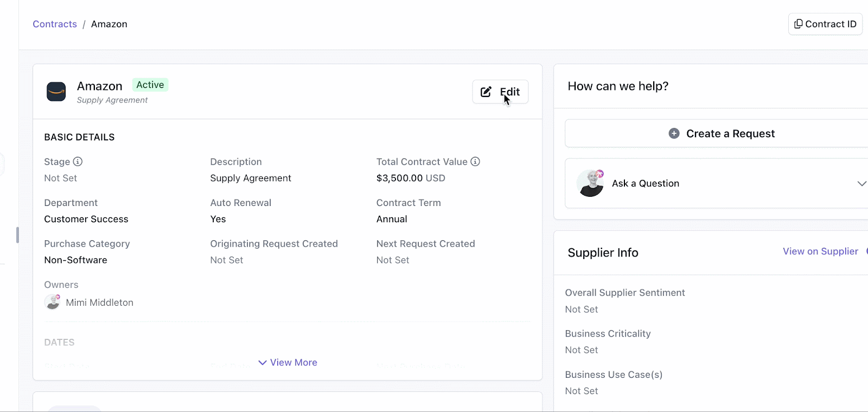868x412 pixels.
Task: Click the Supplier Info heading
Action: pos(603,253)
